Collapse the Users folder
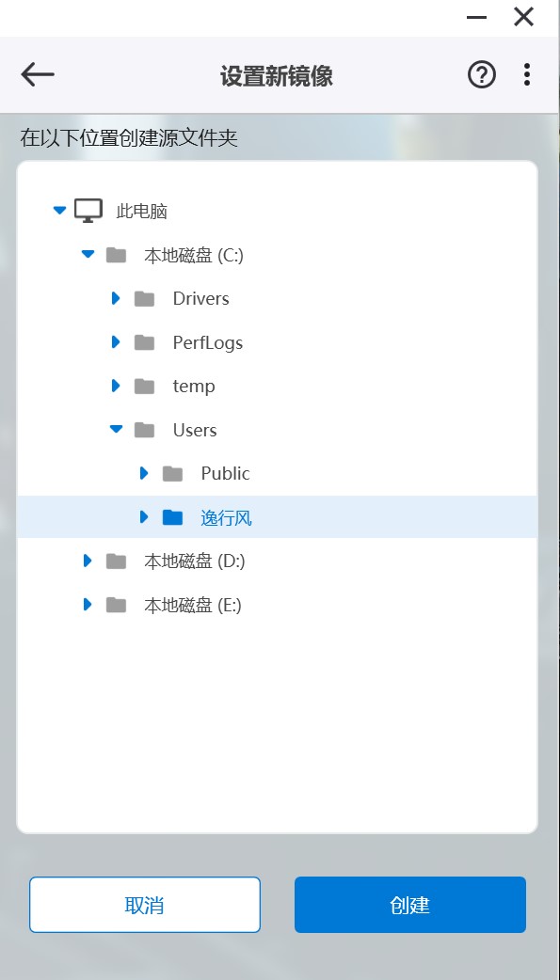This screenshot has width=560, height=980. (116, 429)
